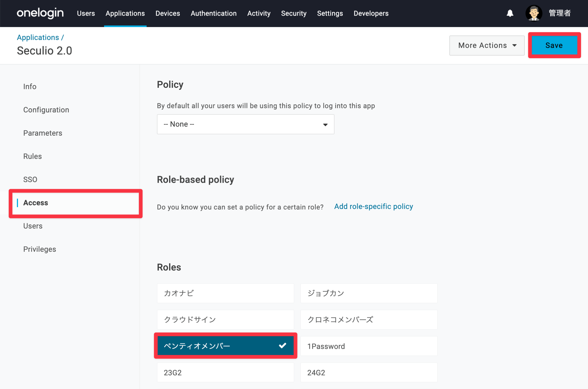Open the Activity menu
The width and height of the screenshot is (588, 389).
(x=259, y=13)
